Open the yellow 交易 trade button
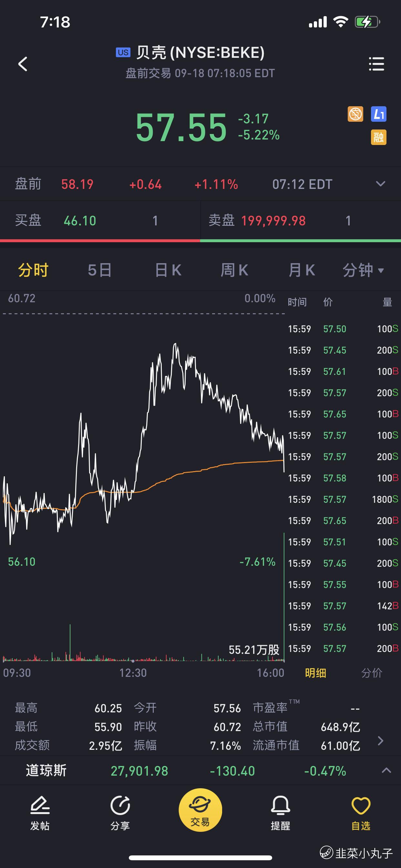Screen dimensions: 401x868 coord(200,810)
